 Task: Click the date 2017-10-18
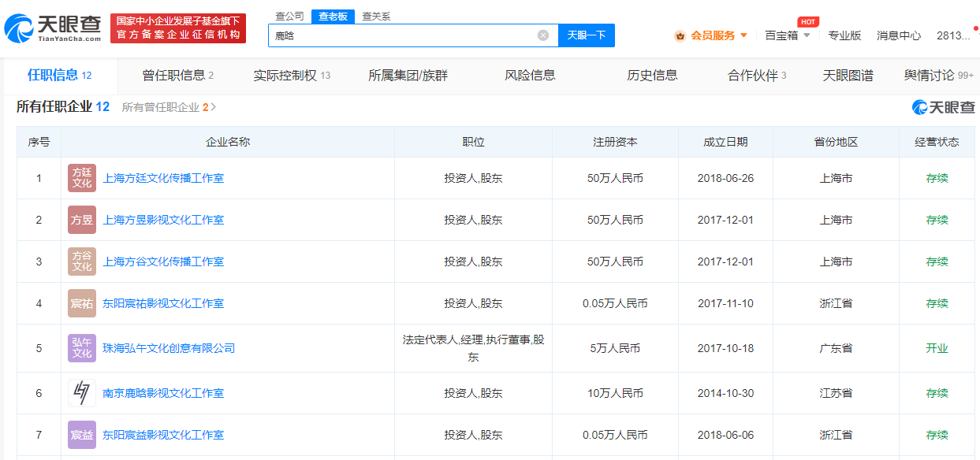[725, 348]
